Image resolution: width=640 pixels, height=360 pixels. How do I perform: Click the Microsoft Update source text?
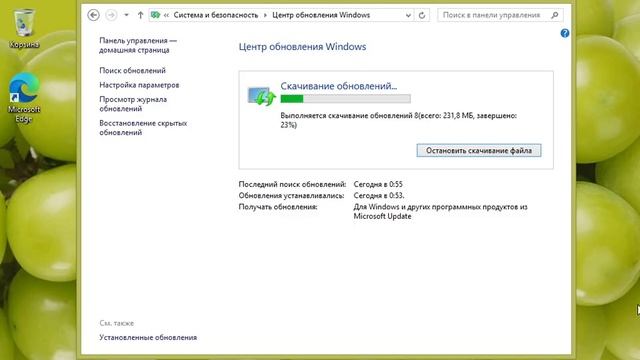(440, 211)
